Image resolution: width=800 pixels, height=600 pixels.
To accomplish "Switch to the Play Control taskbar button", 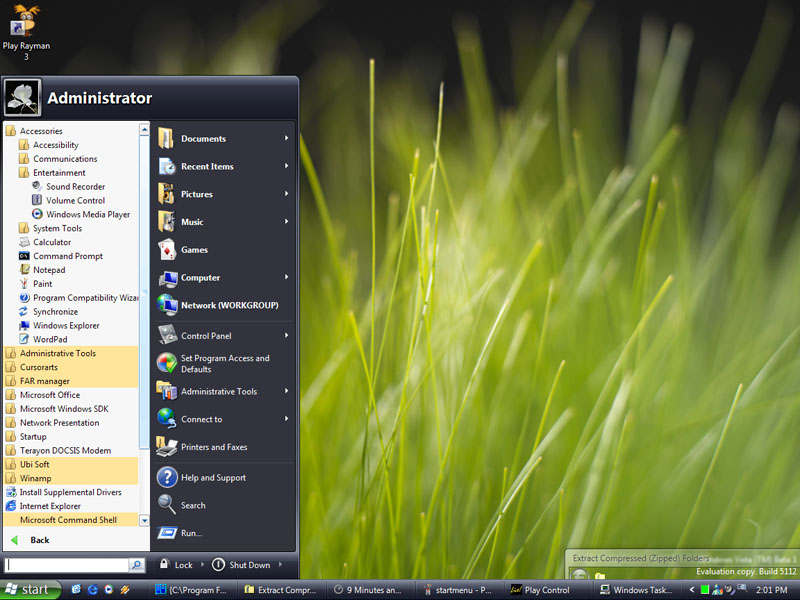I will coord(547,590).
